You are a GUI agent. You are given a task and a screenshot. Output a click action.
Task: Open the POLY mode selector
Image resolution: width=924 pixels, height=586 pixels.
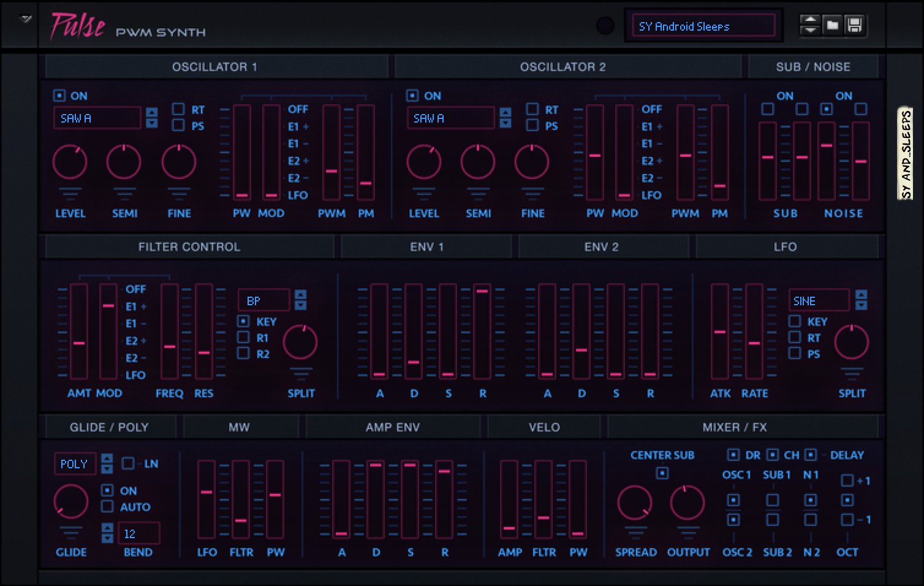[x=75, y=464]
